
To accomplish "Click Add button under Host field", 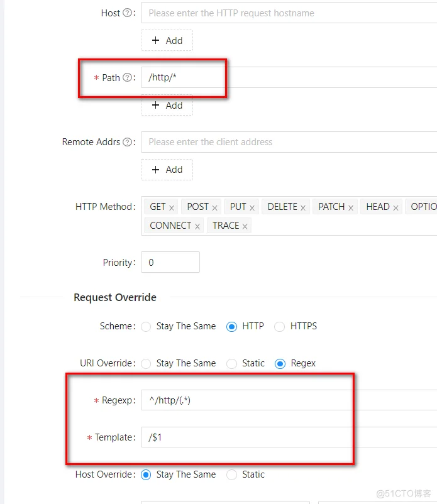I will coord(167,40).
